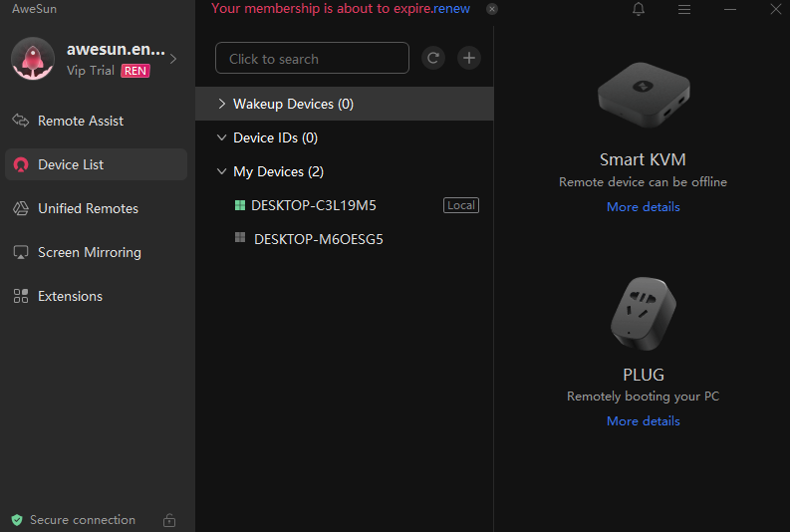790x532 pixels.
Task: Click the Secure connection status text
Action: coord(83,520)
